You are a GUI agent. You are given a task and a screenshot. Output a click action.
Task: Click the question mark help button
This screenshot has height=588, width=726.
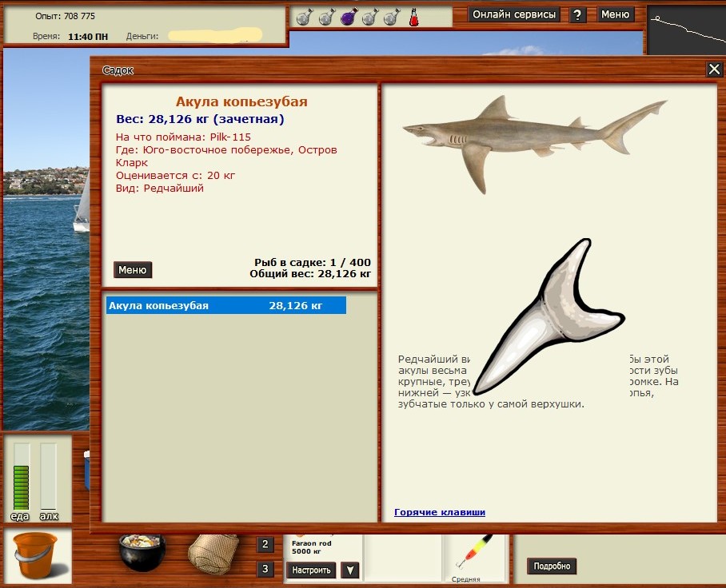577,15
